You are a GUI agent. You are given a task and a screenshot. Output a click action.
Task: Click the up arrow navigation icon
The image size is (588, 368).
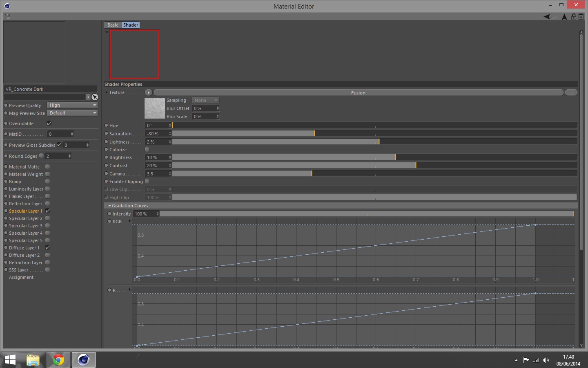(x=564, y=17)
